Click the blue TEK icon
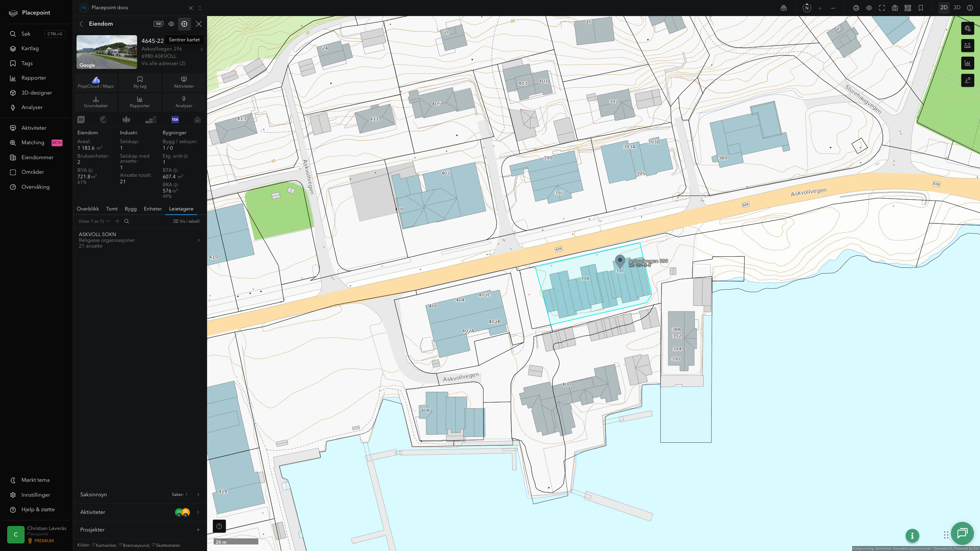 point(175,120)
